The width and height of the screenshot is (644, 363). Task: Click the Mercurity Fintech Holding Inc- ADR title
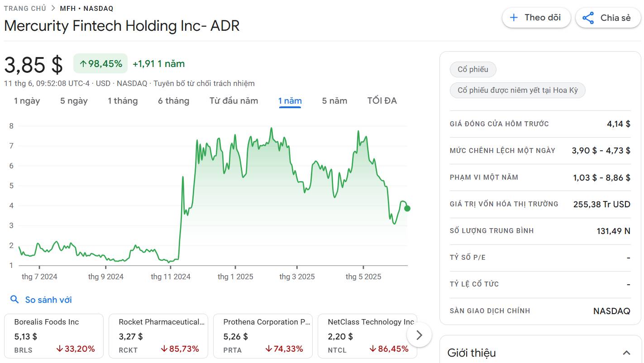pos(122,26)
